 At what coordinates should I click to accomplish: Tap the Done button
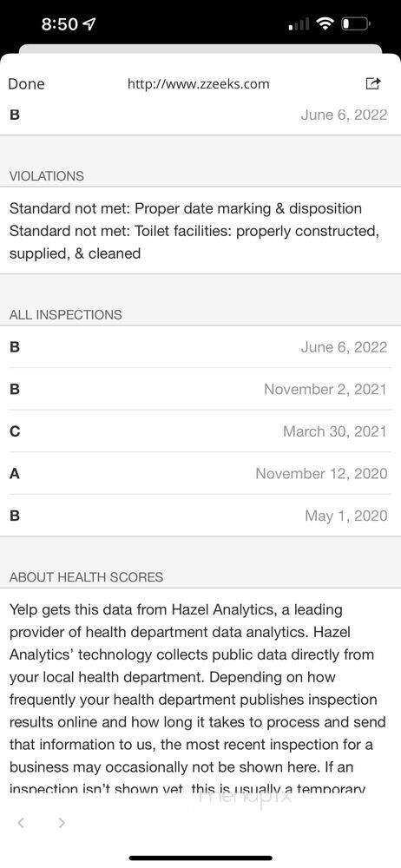coord(27,84)
